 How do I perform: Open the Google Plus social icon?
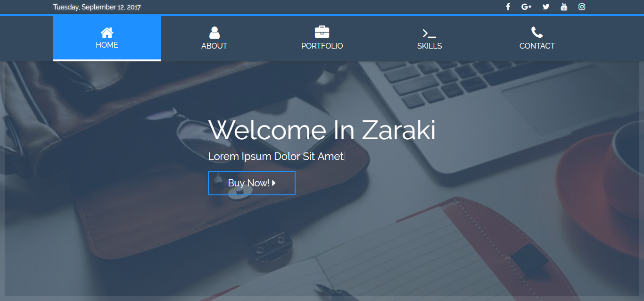[x=527, y=7]
